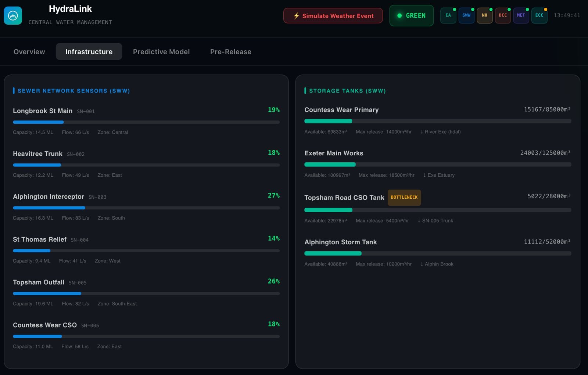Image resolution: width=588 pixels, height=375 pixels.
Task: Click the Countess Wear Primary fill bar
Action: pyautogui.click(x=438, y=121)
